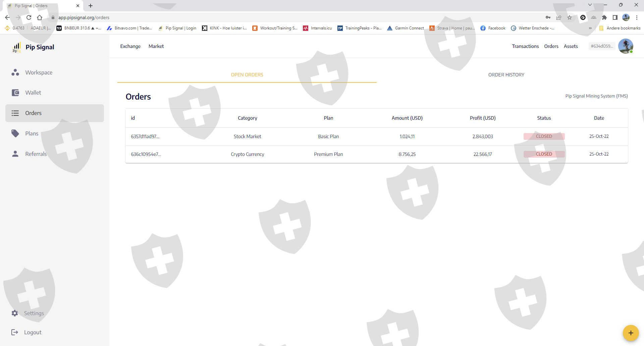This screenshot has height=346, width=644.
Task: Click the Premium Plan cell
Action: pyautogui.click(x=328, y=154)
